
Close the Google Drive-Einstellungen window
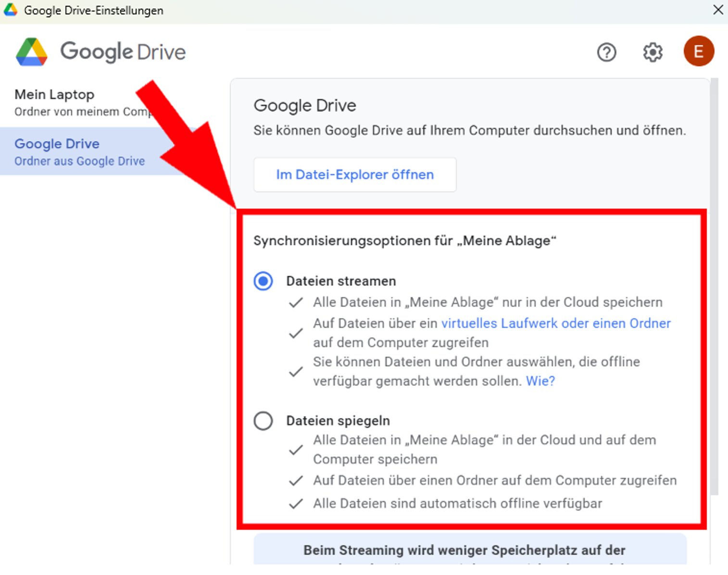point(718,10)
